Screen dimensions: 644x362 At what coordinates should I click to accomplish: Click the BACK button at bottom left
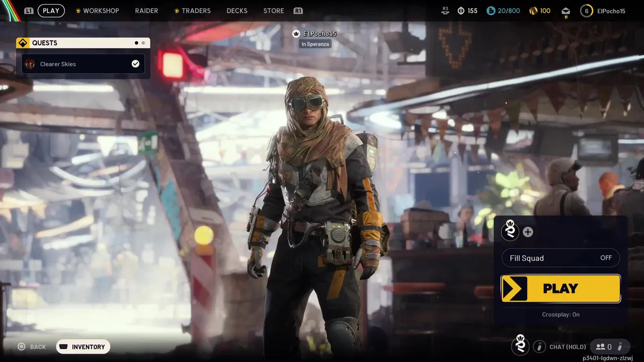point(32,347)
